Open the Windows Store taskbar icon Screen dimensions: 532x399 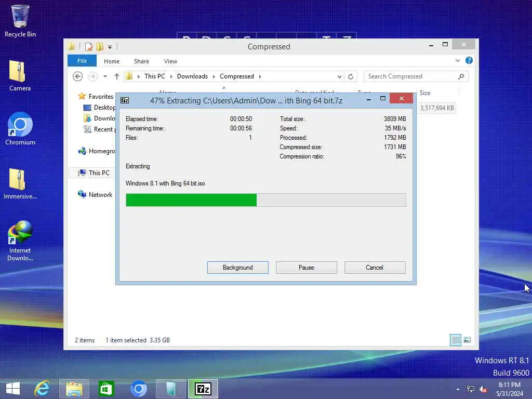[x=106, y=389]
